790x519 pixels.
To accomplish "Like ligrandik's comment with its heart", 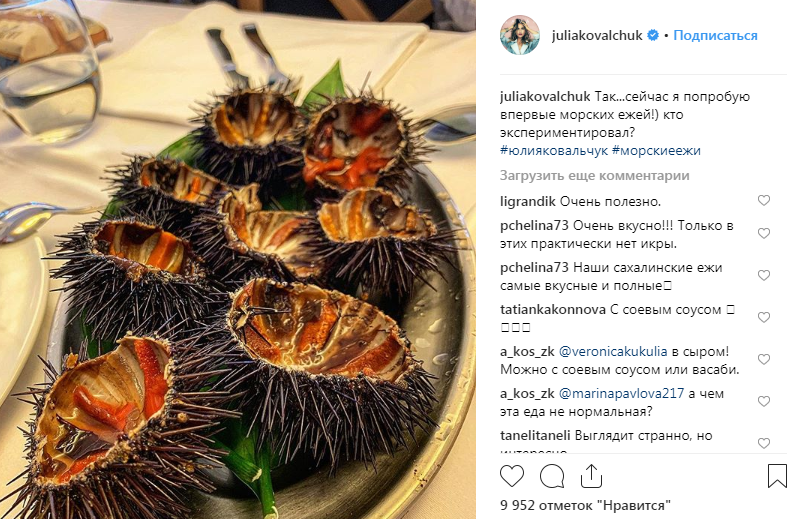I will point(764,201).
